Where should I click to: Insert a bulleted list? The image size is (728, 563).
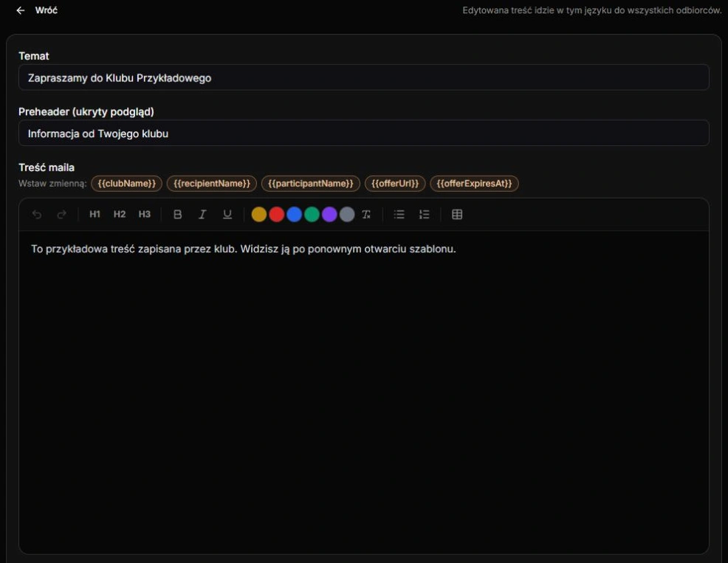[x=399, y=215]
